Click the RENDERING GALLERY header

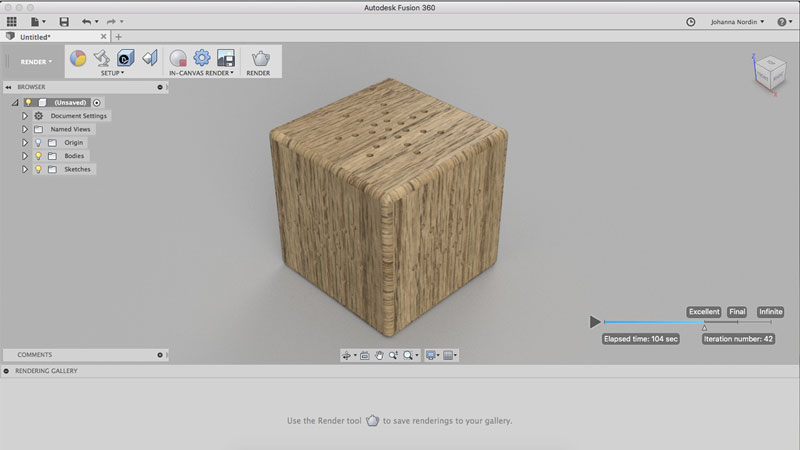coord(46,371)
